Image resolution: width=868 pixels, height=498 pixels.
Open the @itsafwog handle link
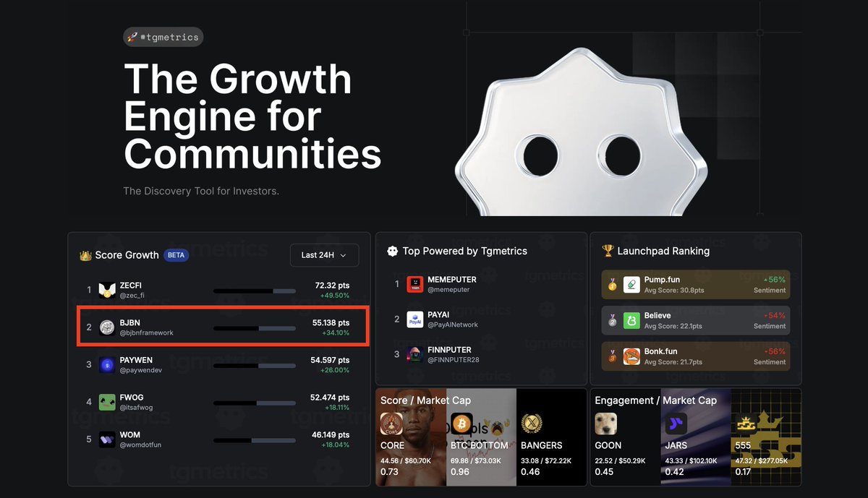[x=136, y=408]
